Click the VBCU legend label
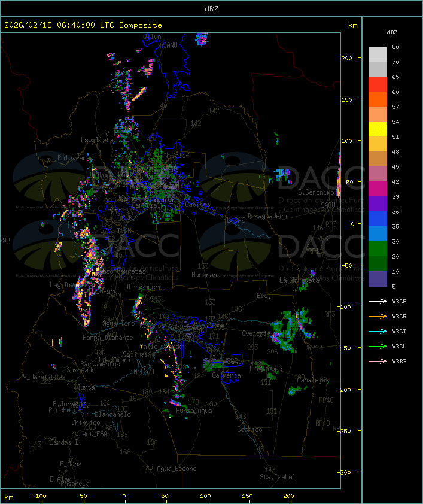Image resolution: width=423 pixels, height=504 pixels. (399, 346)
